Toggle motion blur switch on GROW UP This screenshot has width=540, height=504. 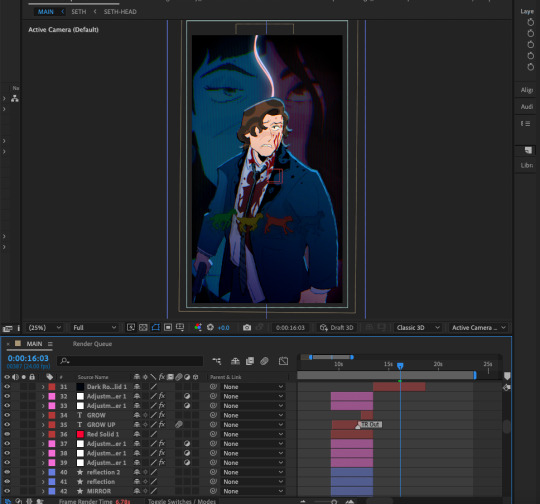(178, 424)
